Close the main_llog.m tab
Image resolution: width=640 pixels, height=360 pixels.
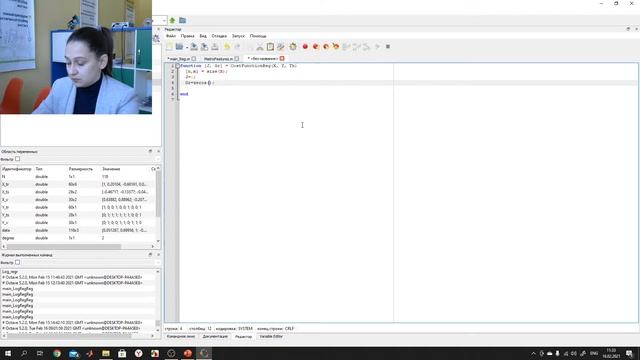tap(194, 59)
